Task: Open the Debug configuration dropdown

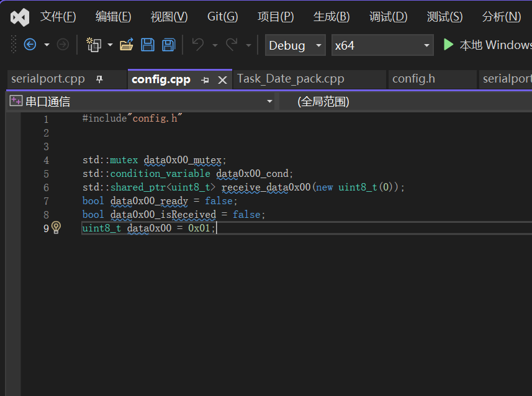Action: [295, 45]
